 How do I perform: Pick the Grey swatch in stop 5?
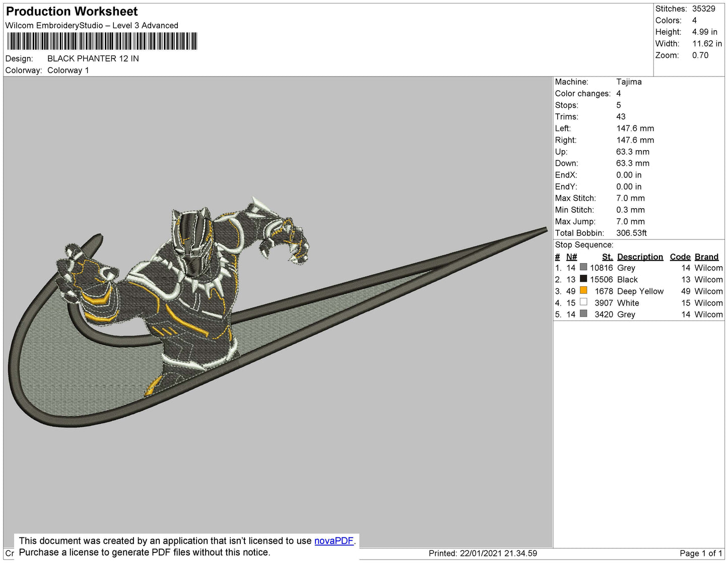point(583,314)
